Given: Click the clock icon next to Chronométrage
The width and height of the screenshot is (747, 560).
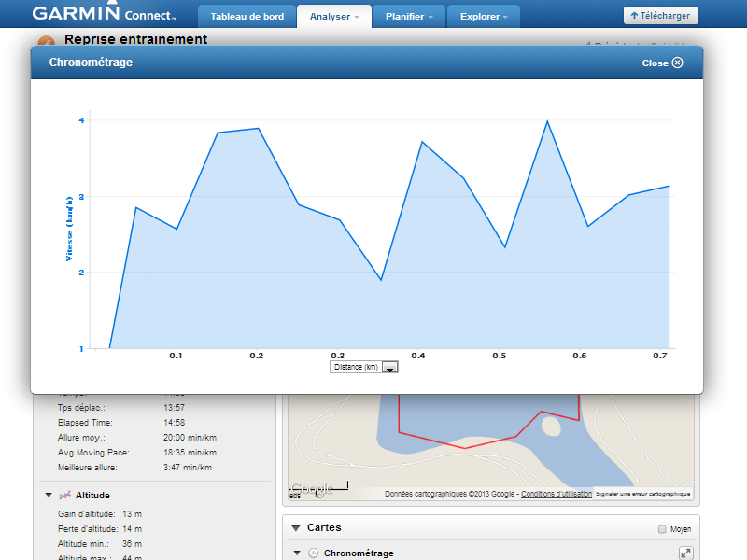Looking at the screenshot, I should coord(314,553).
